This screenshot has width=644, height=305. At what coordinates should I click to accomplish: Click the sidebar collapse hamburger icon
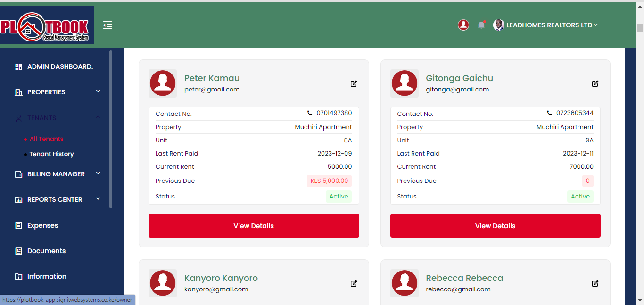[x=107, y=25]
